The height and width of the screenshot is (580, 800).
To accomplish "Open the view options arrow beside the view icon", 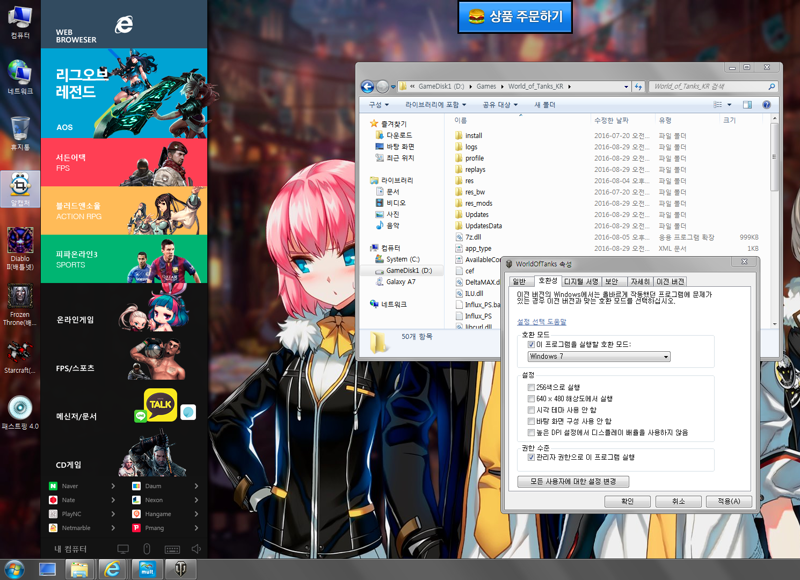I will [x=729, y=105].
